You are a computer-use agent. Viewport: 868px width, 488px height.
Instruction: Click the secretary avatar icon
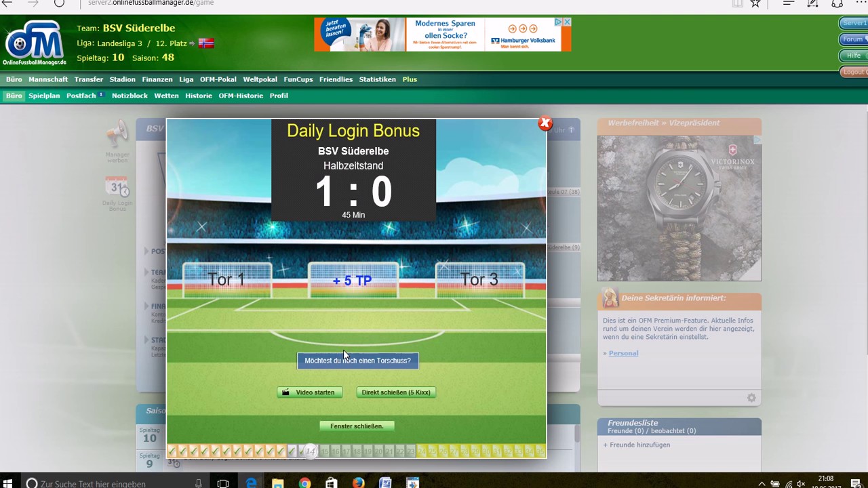pos(610,298)
